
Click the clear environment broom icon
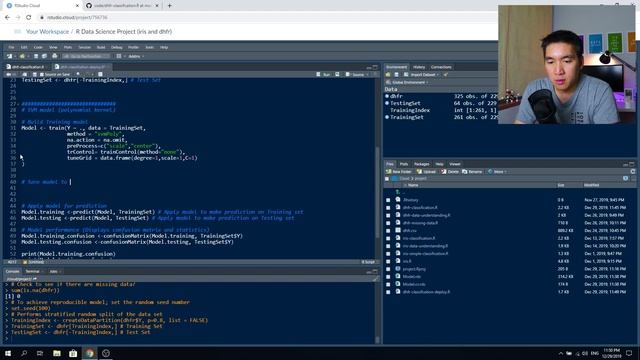tap(446, 75)
